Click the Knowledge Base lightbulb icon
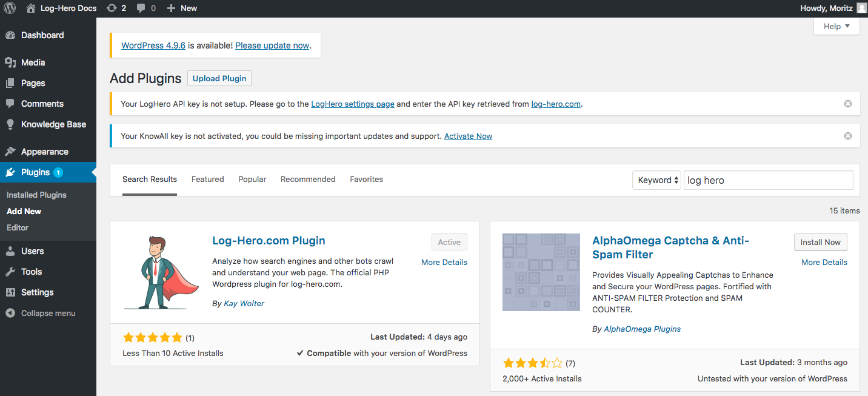868x396 pixels. click(10, 124)
